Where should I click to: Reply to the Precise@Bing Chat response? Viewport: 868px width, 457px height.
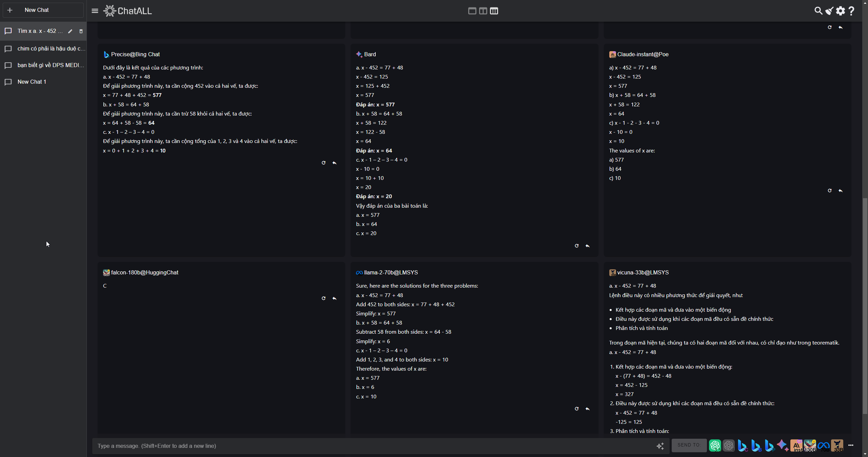334,163
